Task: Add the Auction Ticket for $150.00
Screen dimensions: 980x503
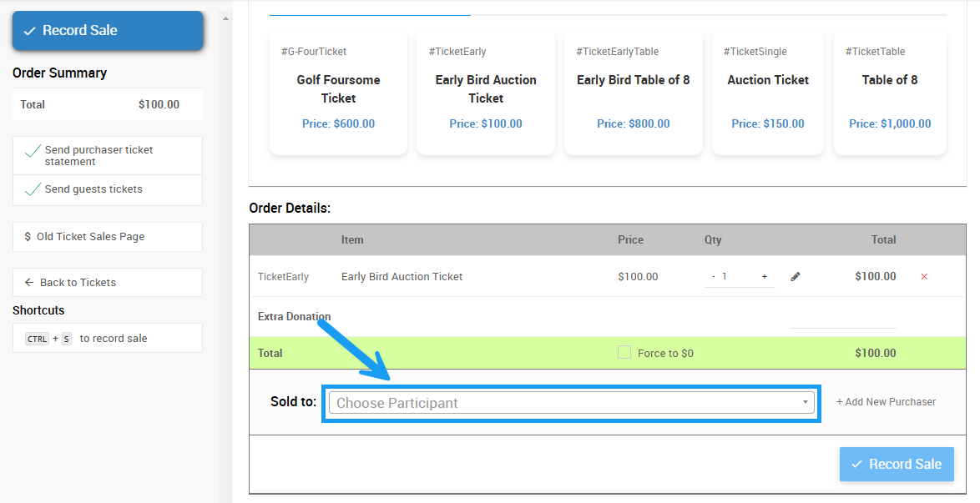Action: click(767, 93)
